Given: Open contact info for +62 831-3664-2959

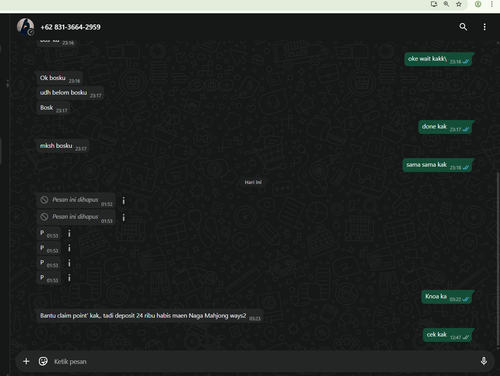Looking at the screenshot, I should 70,27.
